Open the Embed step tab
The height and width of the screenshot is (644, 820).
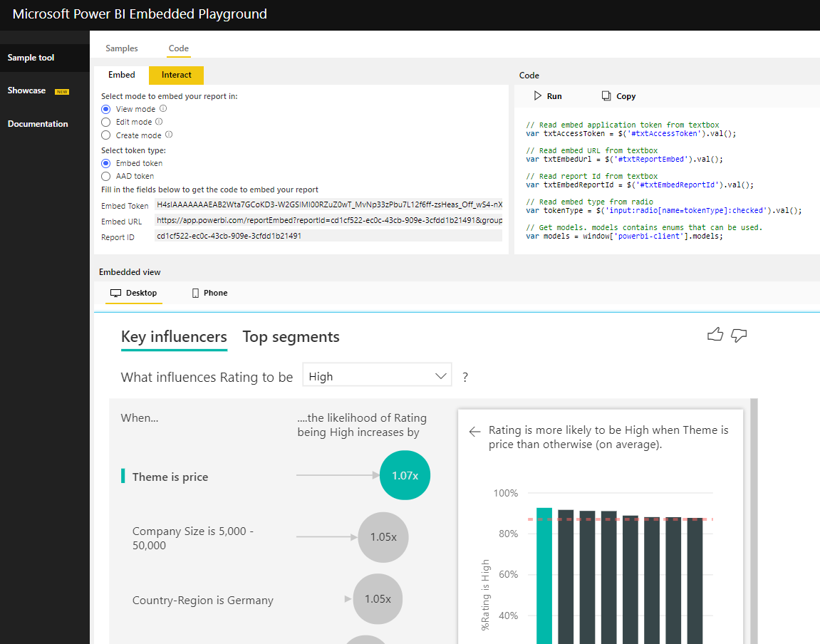pos(121,75)
